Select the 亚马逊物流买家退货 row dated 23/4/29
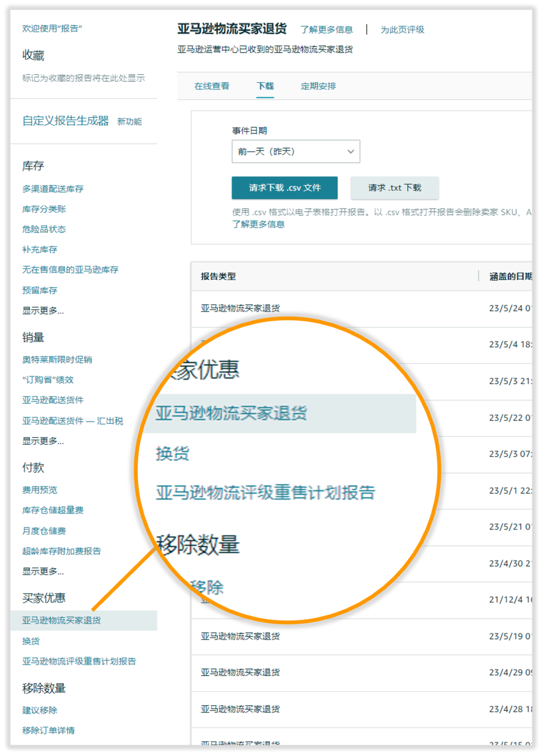 coord(361,673)
